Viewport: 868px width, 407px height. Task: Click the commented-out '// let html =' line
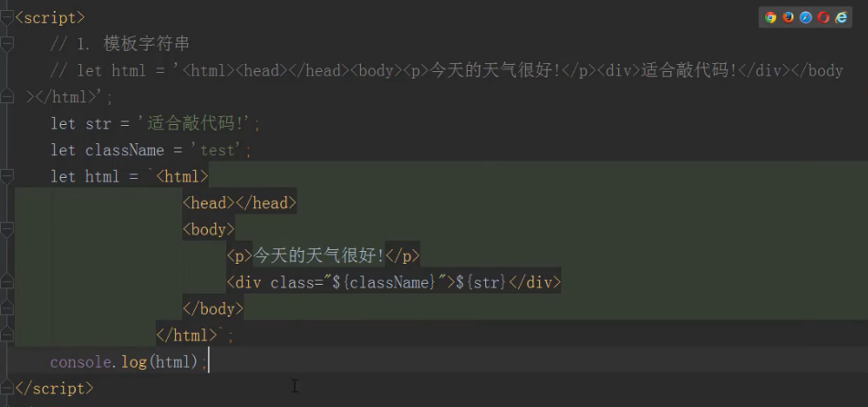coord(446,71)
